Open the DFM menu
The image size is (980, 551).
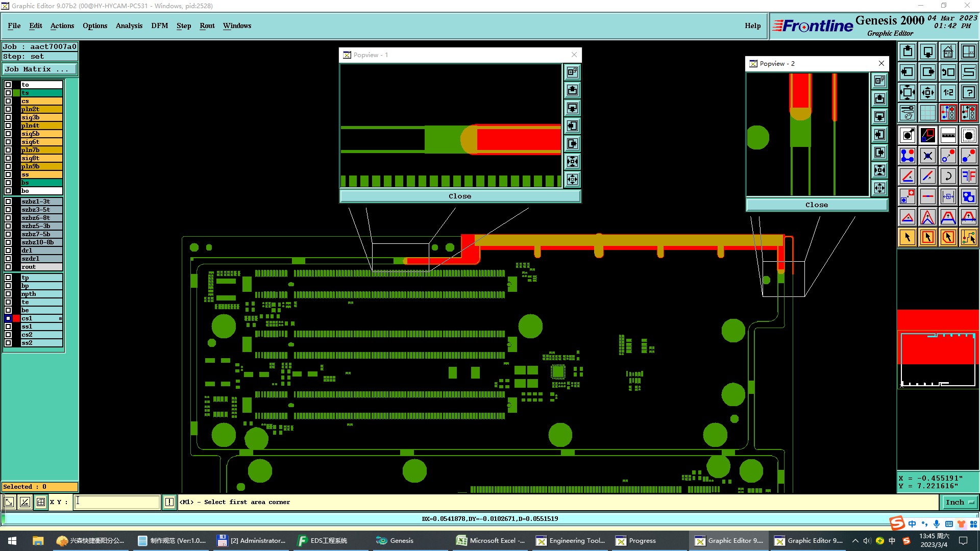[159, 26]
